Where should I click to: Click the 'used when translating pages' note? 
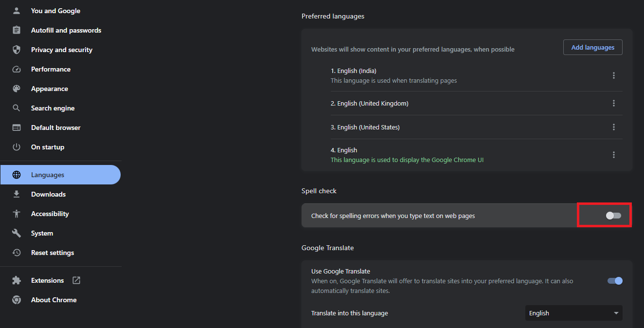pos(394,80)
